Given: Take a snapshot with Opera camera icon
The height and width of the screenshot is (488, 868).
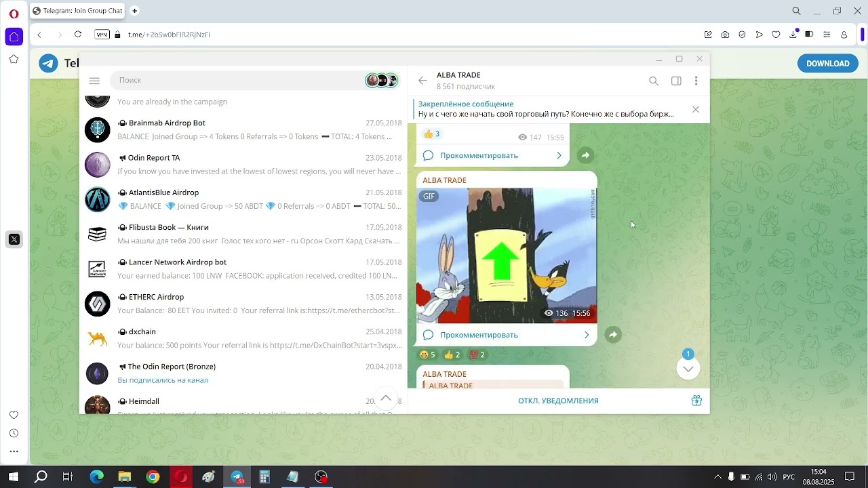Looking at the screenshot, I should pos(725,35).
